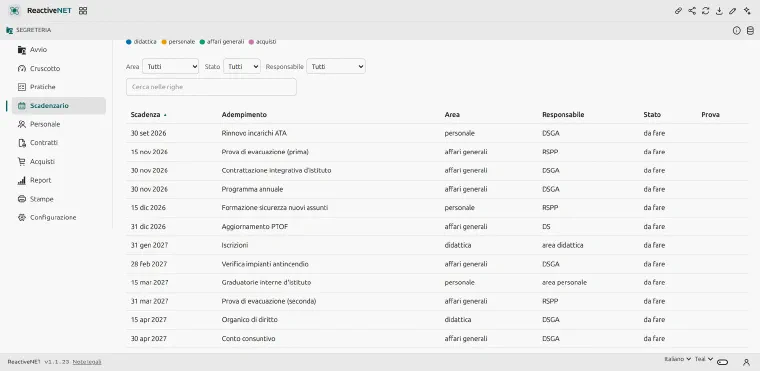Click the refresh sync icon
Screen dimensions: 760x371
(706, 11)
